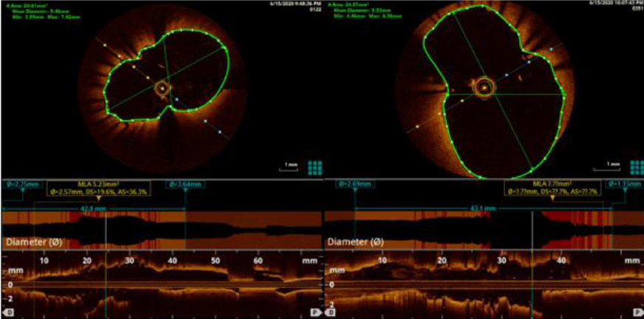Viewport: 644px width, 319px height.
Task: Click the yellow MLA triangle marker, left panel
Action: pos(98,199)
